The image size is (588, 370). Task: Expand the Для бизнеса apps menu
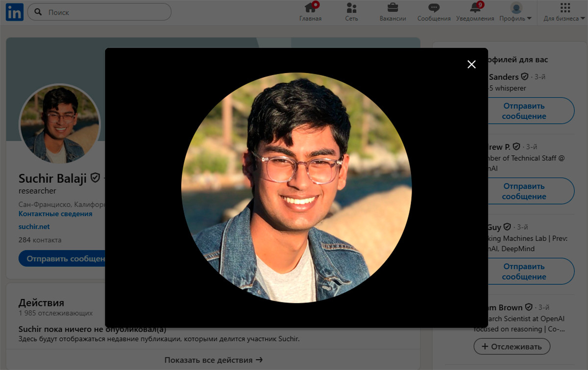click(564, 13)
